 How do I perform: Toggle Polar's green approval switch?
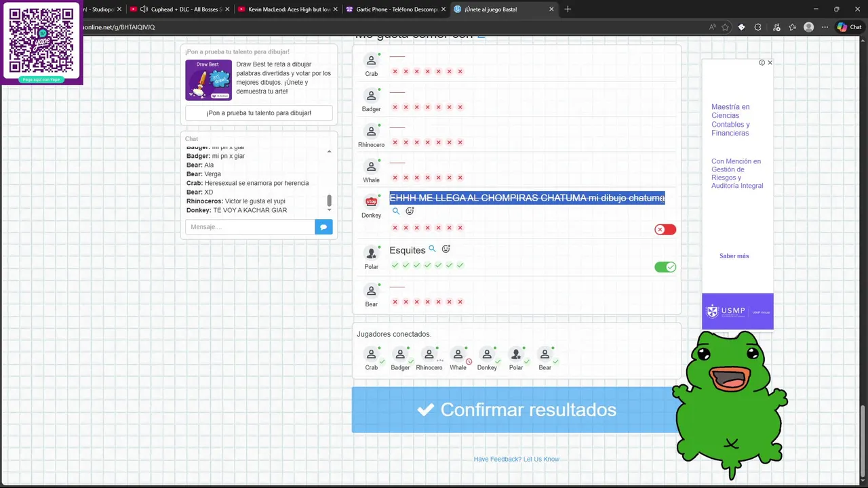coord(665,267)
